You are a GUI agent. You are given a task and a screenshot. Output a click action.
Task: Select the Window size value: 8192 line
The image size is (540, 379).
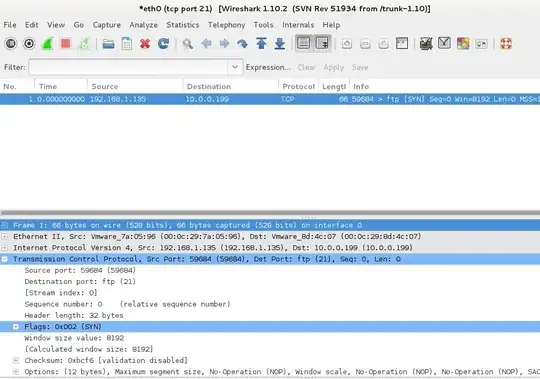coord(74,338)
